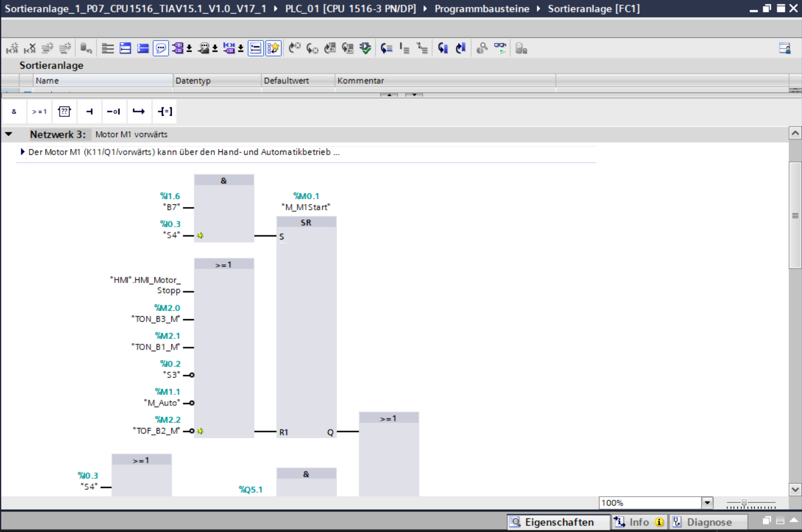Click Programmbausteine in the breadcrumb path
This screenshot has width=802, height=532.
[x=482, y=9]
